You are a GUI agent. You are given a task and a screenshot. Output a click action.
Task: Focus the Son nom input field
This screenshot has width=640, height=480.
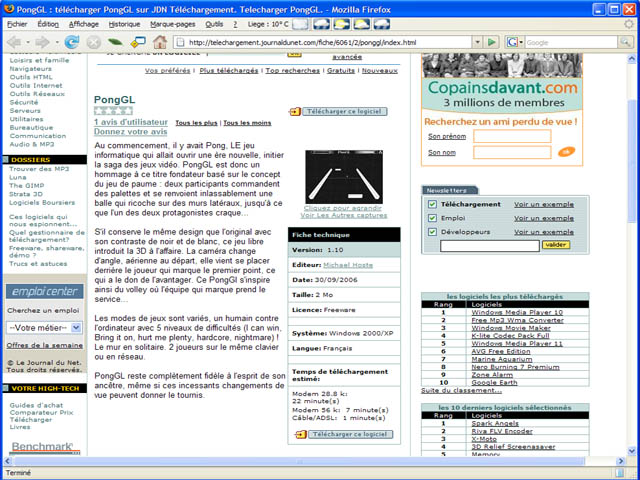click(512, 152)
